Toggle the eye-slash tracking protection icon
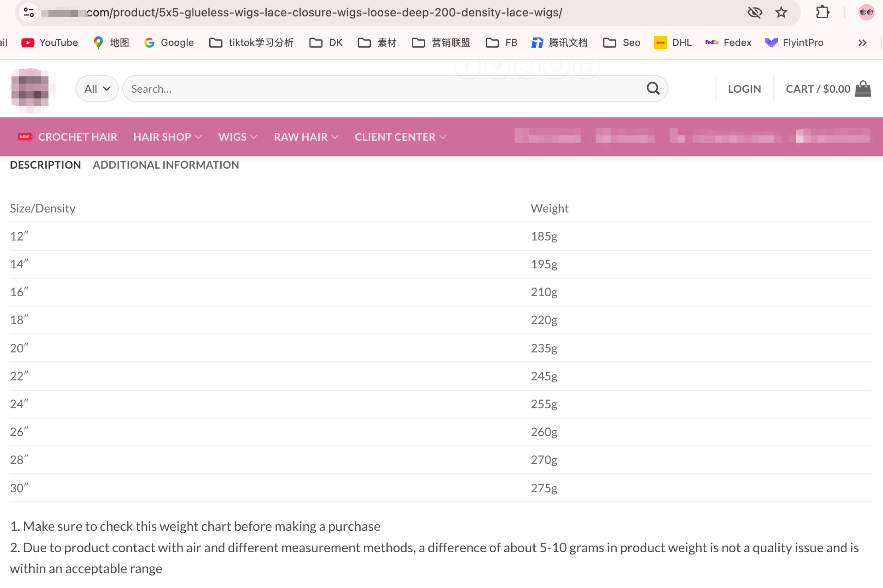Image resolution: width=883 pixels, height=588 pixels. click(755, 12)
